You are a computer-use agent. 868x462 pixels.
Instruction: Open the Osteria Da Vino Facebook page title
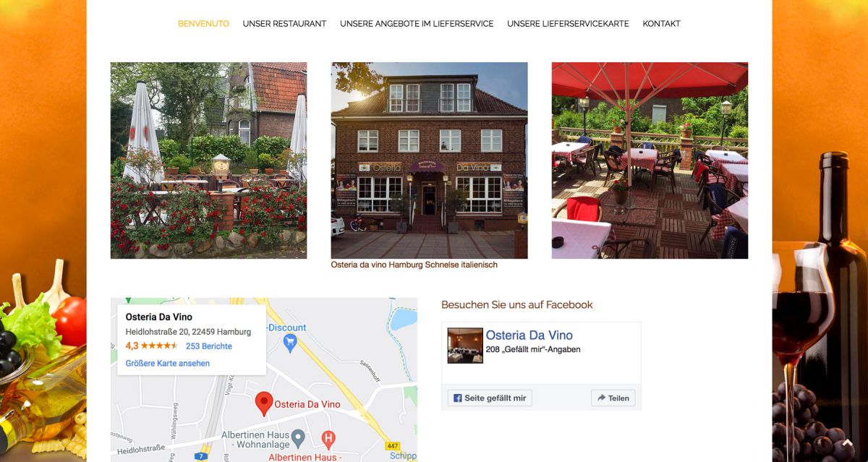pyautogui.click(x=529, y=335)
